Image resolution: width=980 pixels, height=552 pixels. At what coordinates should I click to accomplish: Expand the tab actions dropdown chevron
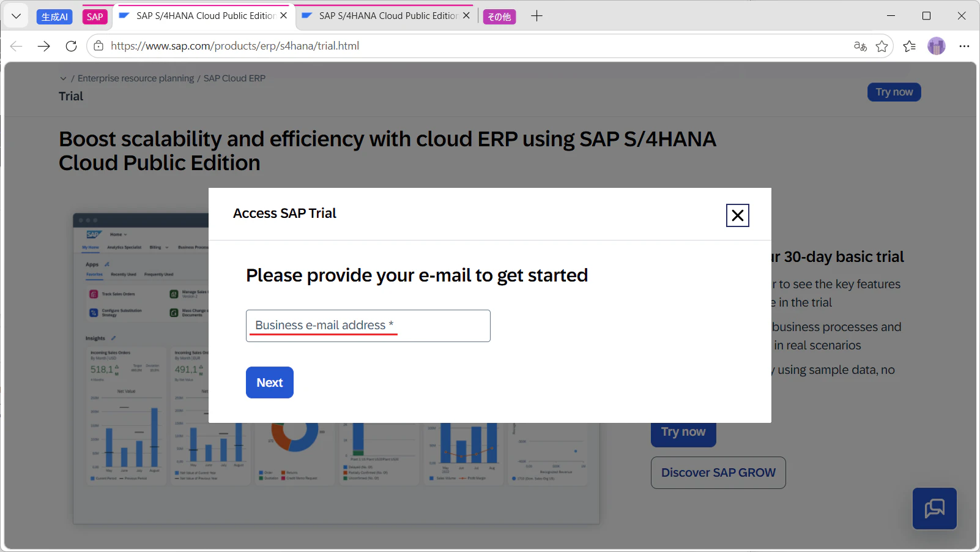tap(17, 17)
